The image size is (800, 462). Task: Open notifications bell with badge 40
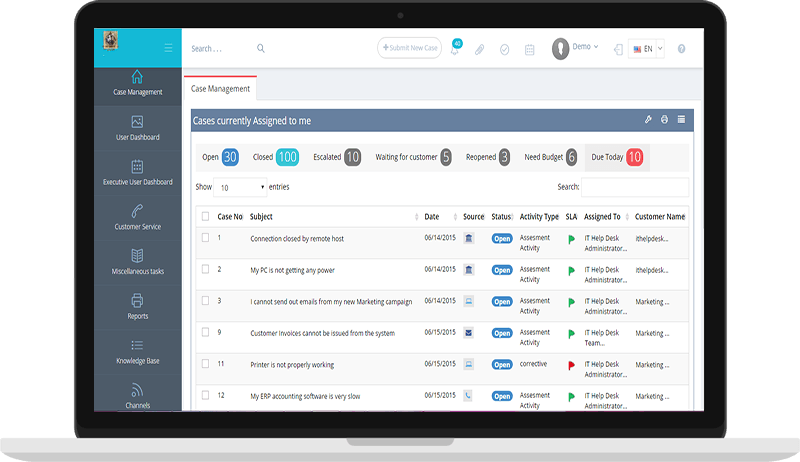pyautogui.click(x=455, y=48)
